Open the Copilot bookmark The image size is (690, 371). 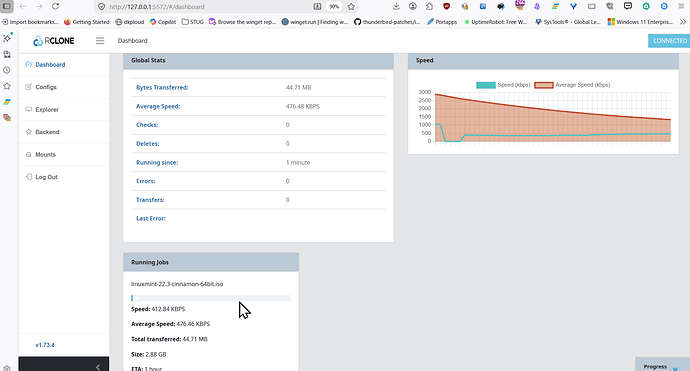(163, 22)
